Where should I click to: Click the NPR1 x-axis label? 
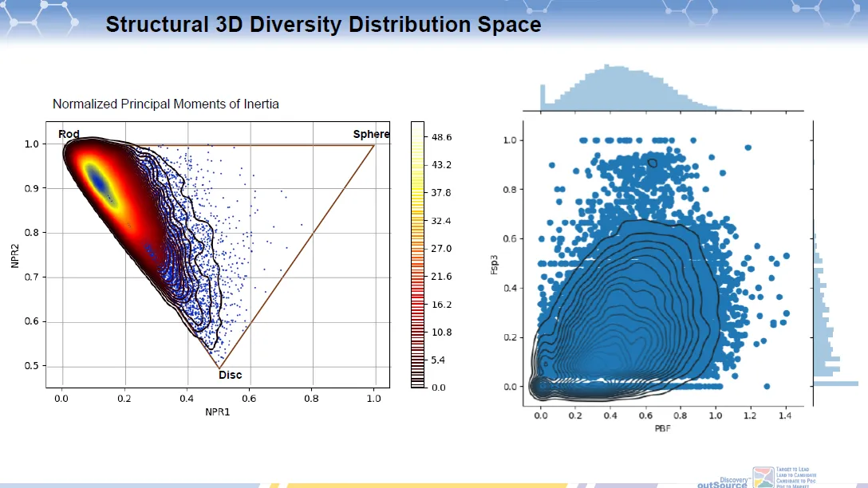pos(217,413)
